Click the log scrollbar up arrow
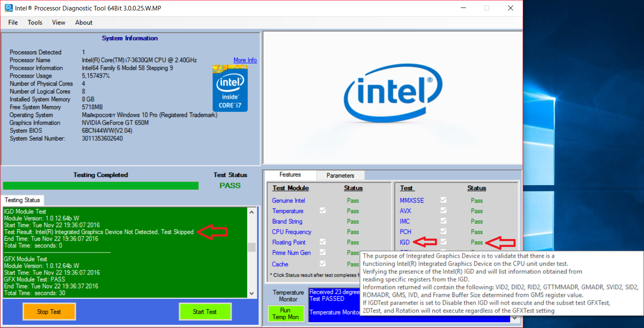 252,212
